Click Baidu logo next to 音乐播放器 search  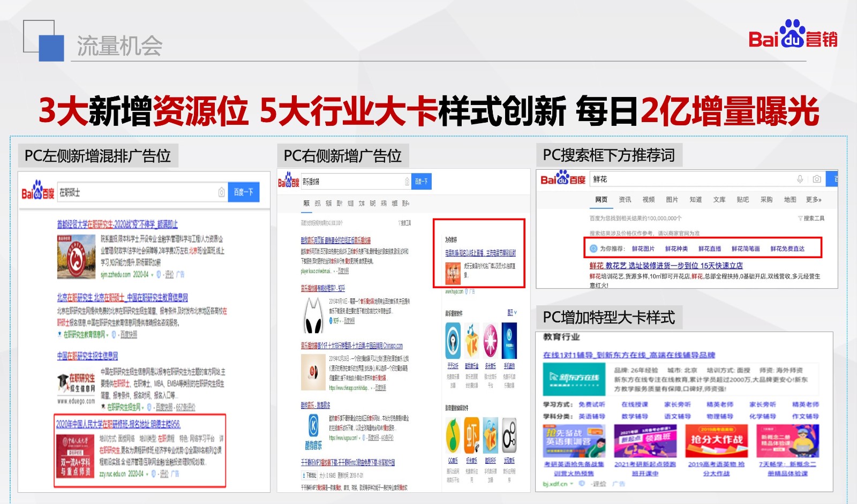288,180
